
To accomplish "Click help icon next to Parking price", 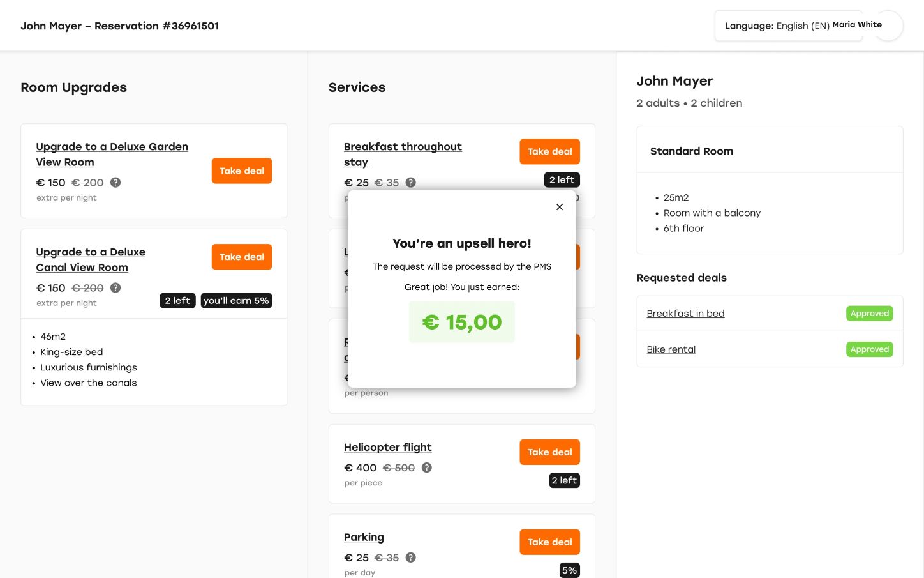I will tap(411, 558).
